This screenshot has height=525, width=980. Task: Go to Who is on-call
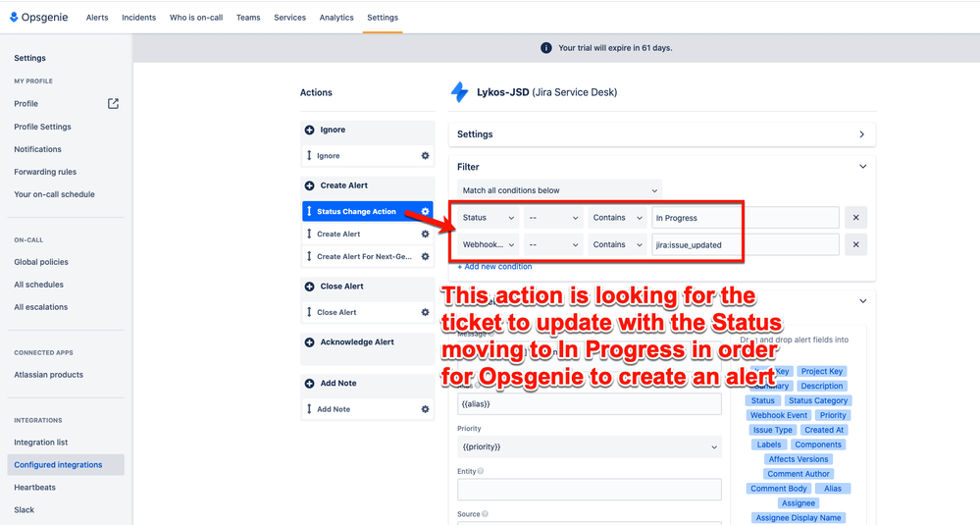click(196, 18)
